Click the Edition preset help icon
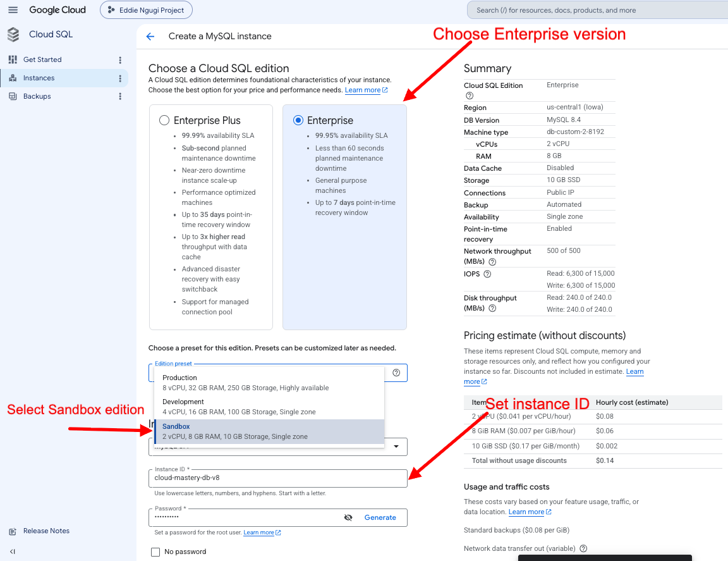 tap(396, 373)
